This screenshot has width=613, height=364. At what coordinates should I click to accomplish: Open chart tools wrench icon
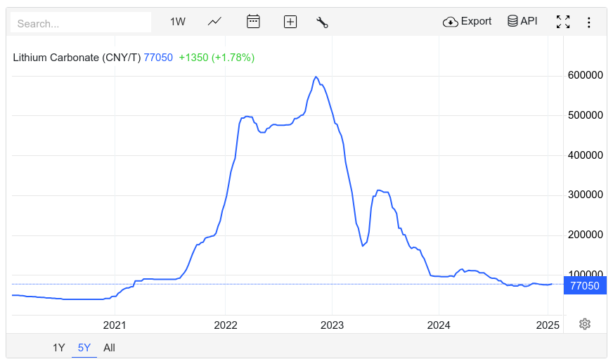click(322, 22)
